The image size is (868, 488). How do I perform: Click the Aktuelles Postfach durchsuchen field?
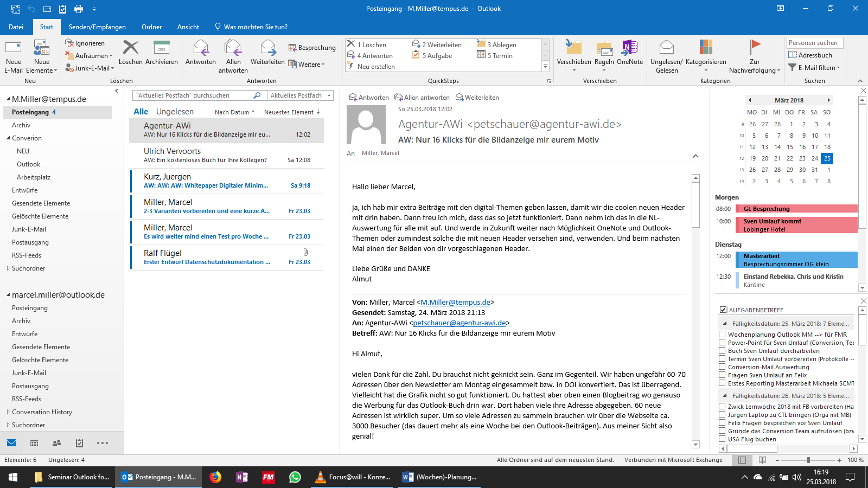click(200, 95)
